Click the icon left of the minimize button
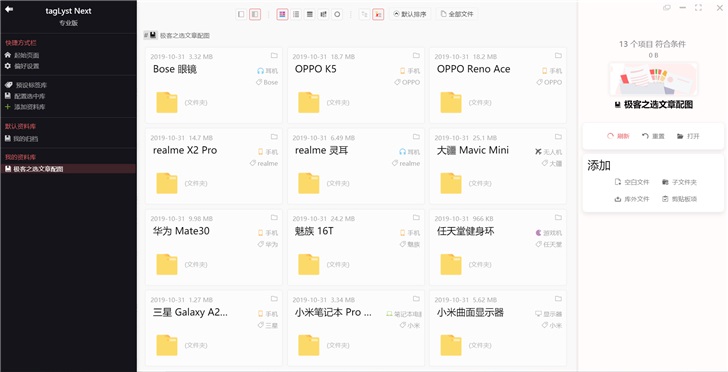Screen dimensions: 728x372 [x=667, y=7]
